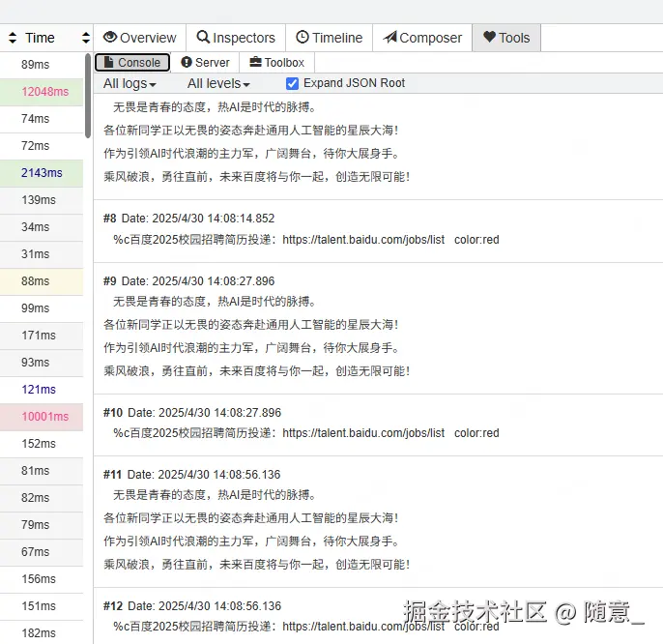This screenshot has height=644, width=663.
Task: Click the Console document icon
Action: pos(108,62)
